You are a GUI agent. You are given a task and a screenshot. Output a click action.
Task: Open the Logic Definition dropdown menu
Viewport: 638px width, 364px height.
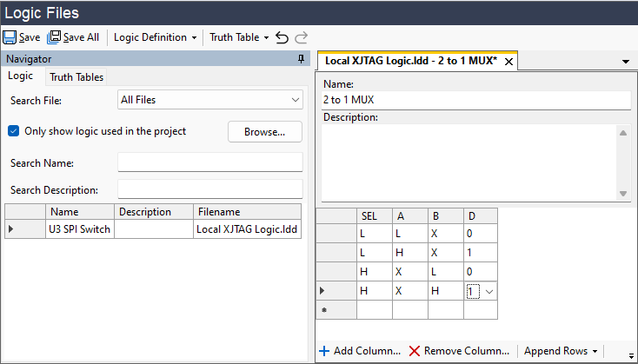(x=155, y=37)
